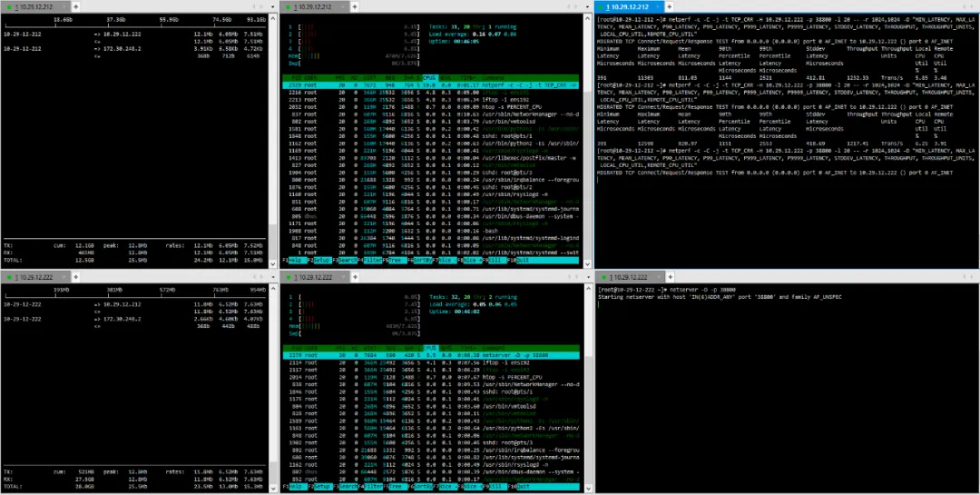Image resolution: width=980 pixels, height=495 pixels.
Task: Click 10.29.12.222 destination in iftop 10.29.12.212
Action: click(x=122, y=34)
